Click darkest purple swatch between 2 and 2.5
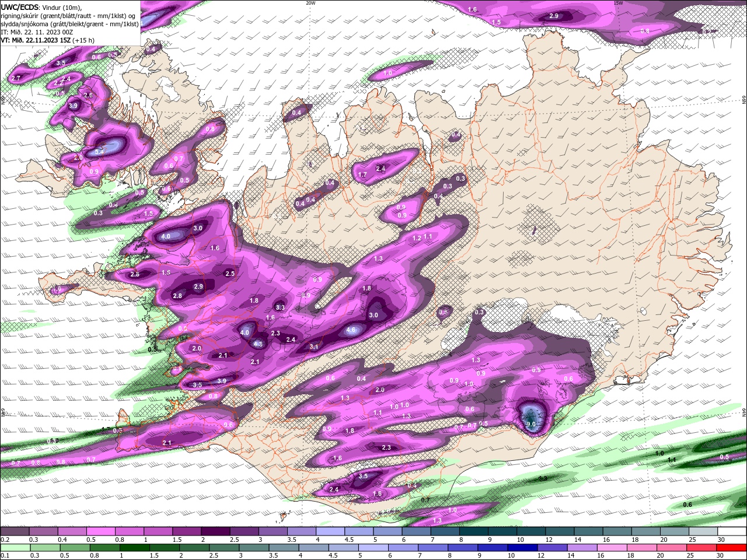 (215, 531)
